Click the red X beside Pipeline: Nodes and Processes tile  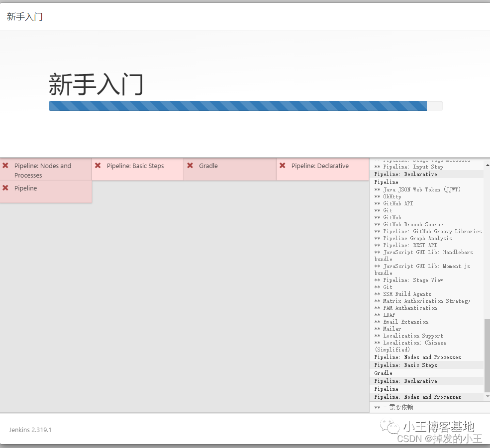(5, 166)
